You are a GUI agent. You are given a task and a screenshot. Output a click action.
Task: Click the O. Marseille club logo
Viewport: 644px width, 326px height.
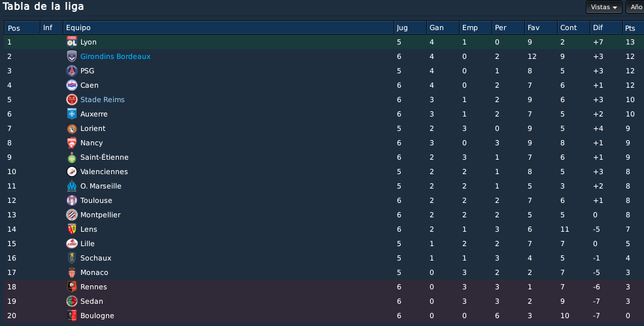click(72, 186)
